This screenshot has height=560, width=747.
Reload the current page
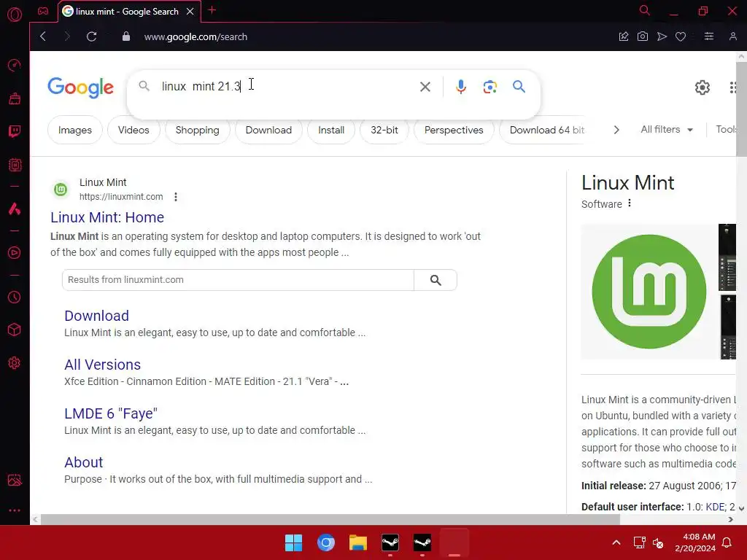pos(91,36)
